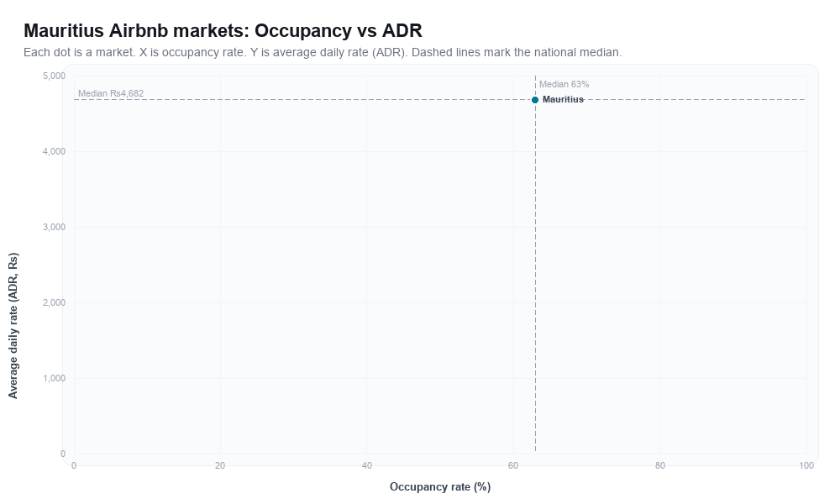Viewport: 840px width, 504px height.
Task: Click the 'Occupancy rate (%)' axis title
Action: (440, 487)
